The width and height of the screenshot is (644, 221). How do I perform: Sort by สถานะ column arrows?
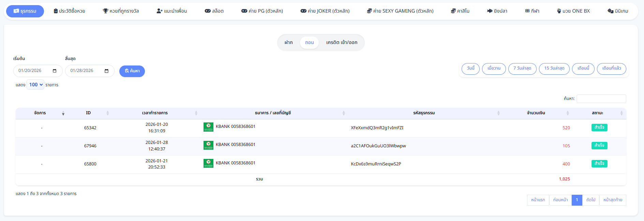click(x=621, y=113)
